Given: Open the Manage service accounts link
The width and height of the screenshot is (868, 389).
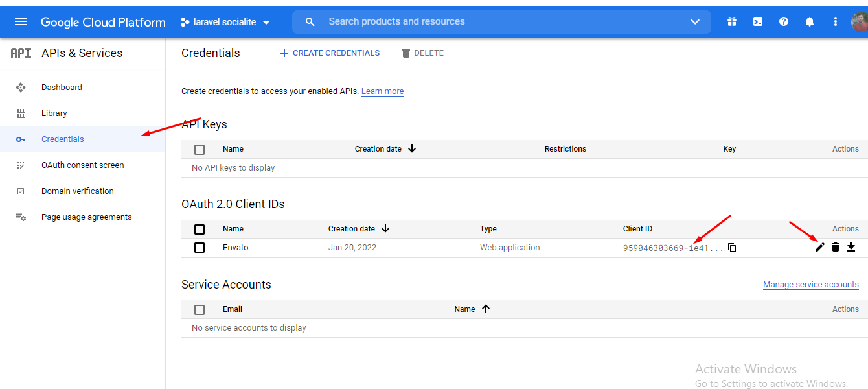Looking at the screenshot, I should click(810, 285).
